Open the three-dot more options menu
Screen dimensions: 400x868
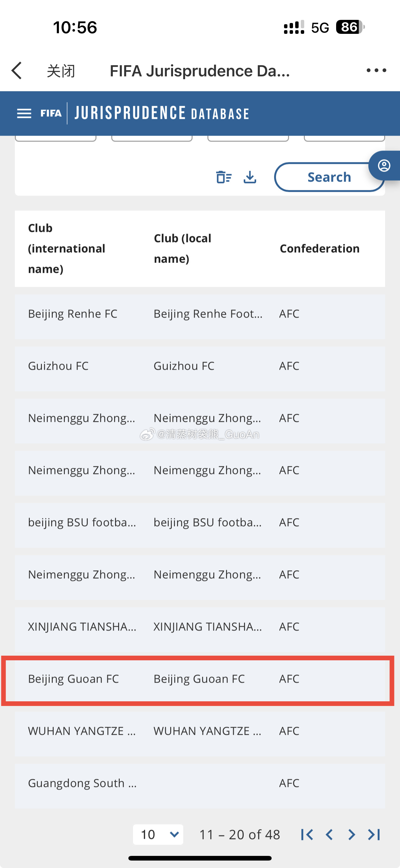coord(376,70)
